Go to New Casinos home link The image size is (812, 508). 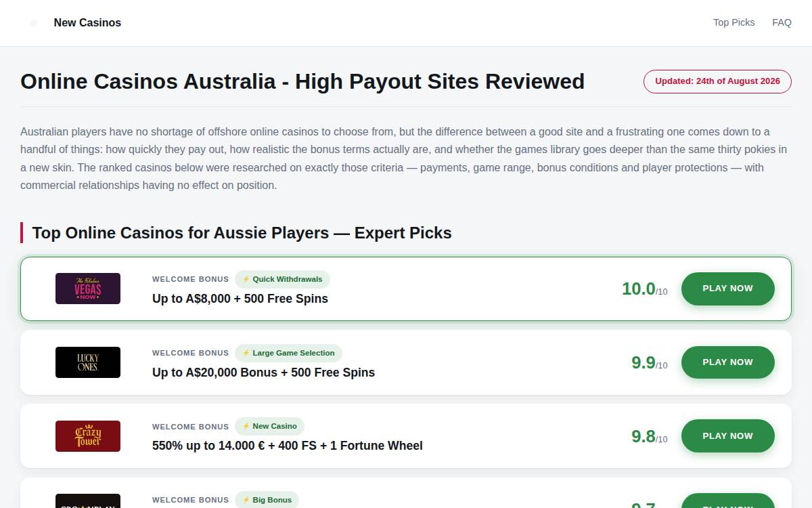pos(87,22)
